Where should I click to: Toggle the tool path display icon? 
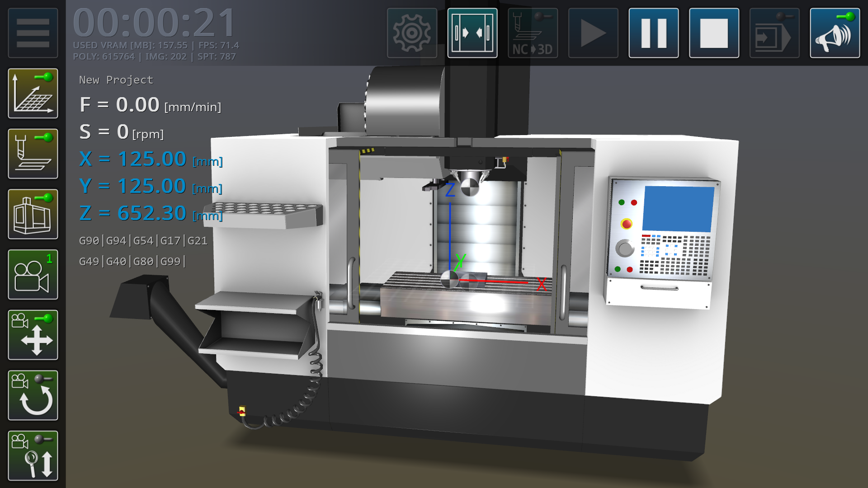click(x=33, y=154)
